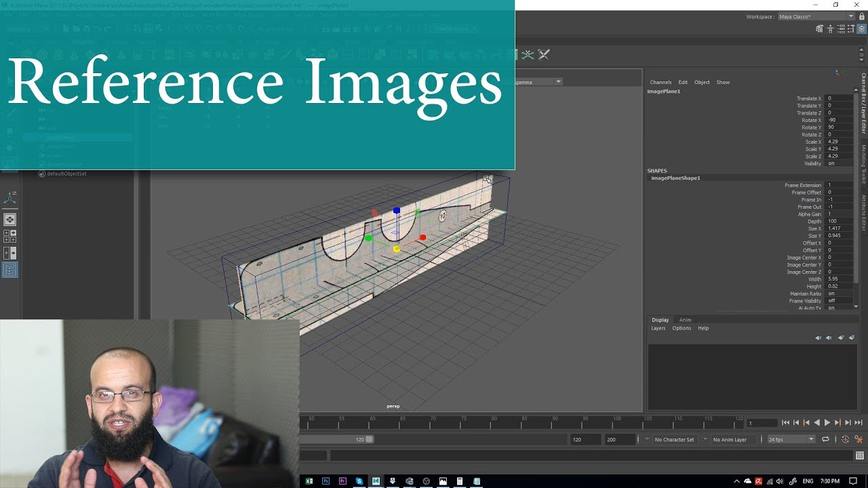Toggle the workspace lock icon
The height and width of the screenshot is (488, 868).
coord(862,16)
